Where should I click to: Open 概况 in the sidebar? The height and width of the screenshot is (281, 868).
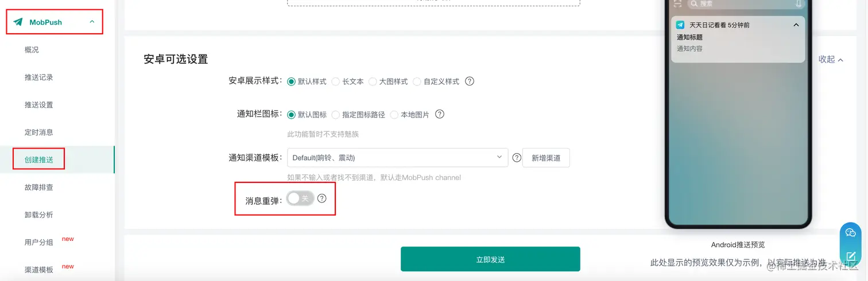pyautogui.click(x=32, y=50)
